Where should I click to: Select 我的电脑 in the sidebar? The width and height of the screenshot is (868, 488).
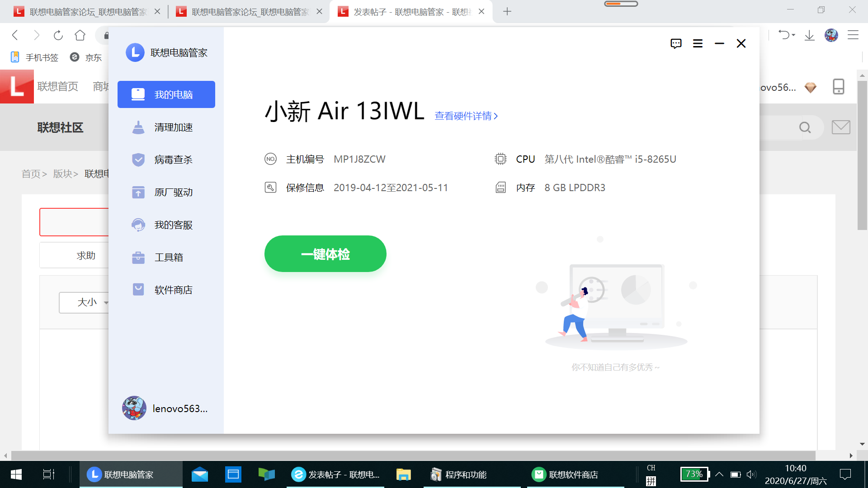[x=166, y=94]
